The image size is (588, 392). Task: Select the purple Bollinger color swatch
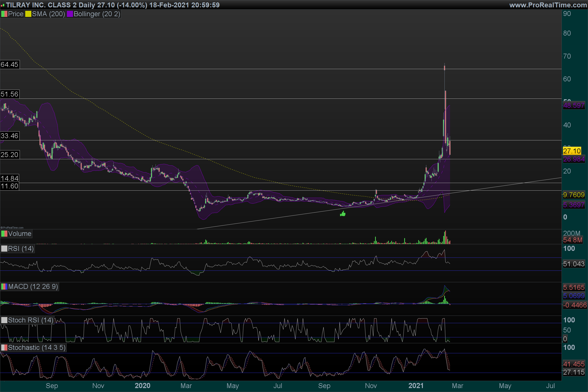70,14
